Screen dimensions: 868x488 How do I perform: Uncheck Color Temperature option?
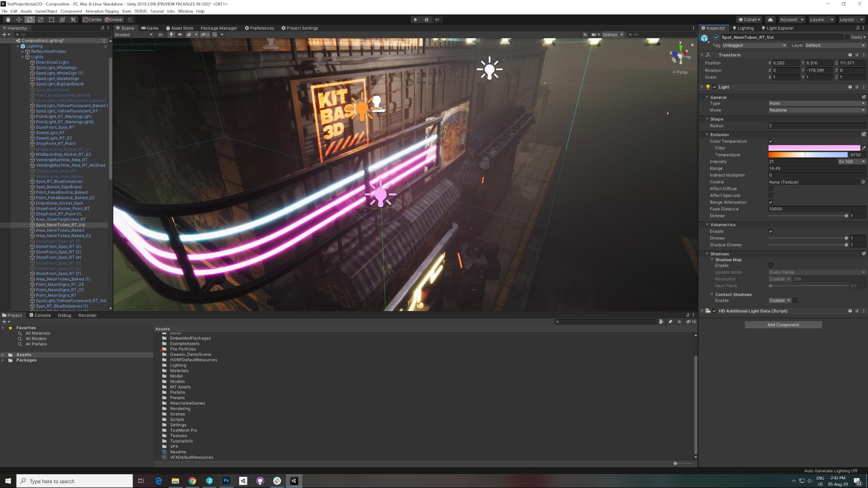coord(771,141)
